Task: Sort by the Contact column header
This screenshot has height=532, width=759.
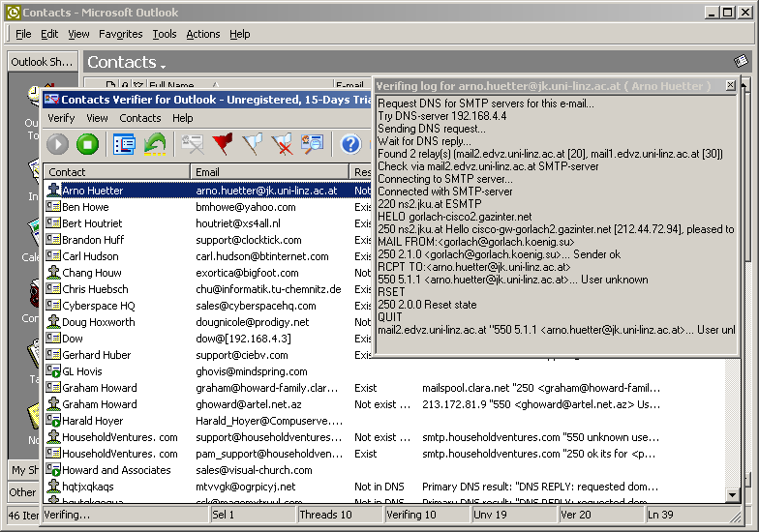Action: (x=116, y=172)
